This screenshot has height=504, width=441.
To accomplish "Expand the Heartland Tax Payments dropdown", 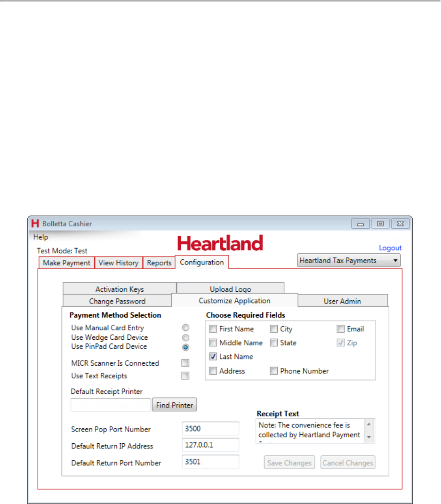I will 349,260.
